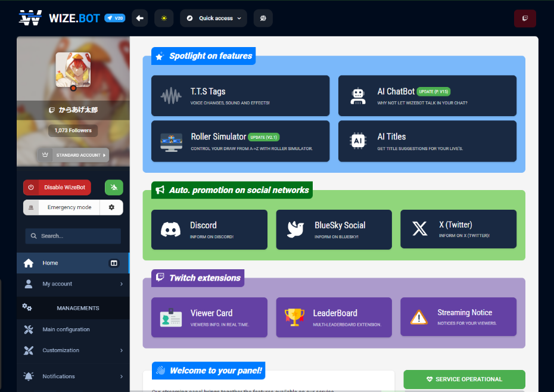Expand the Customization menu
This screenshot has width=554, height=392.
pyautogui.click(x=73, y=350)
